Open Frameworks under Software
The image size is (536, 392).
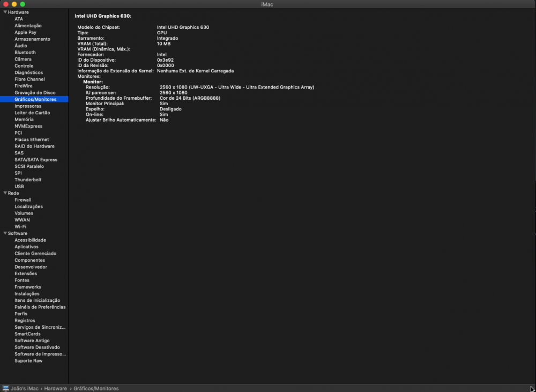pos(28,287)
